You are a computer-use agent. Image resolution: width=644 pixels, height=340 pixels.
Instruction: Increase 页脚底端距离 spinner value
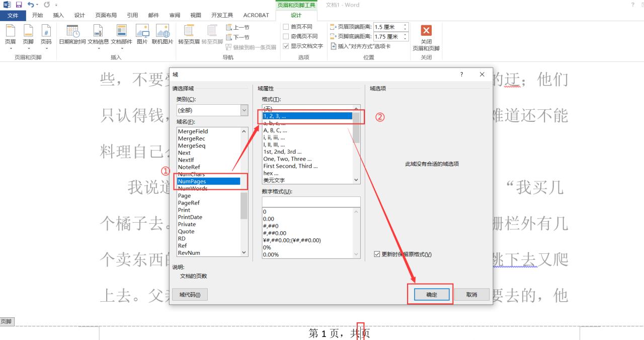click(x=406, y=35)
